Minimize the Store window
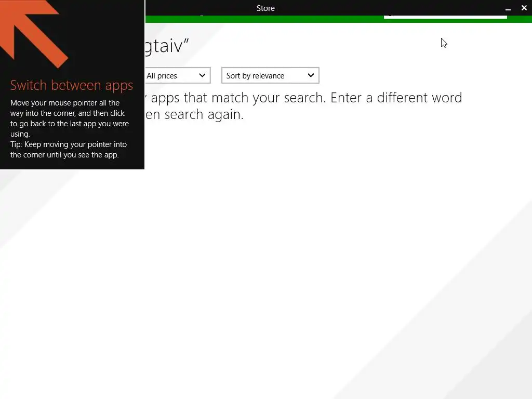532x399 pixels. coord(508,8)
